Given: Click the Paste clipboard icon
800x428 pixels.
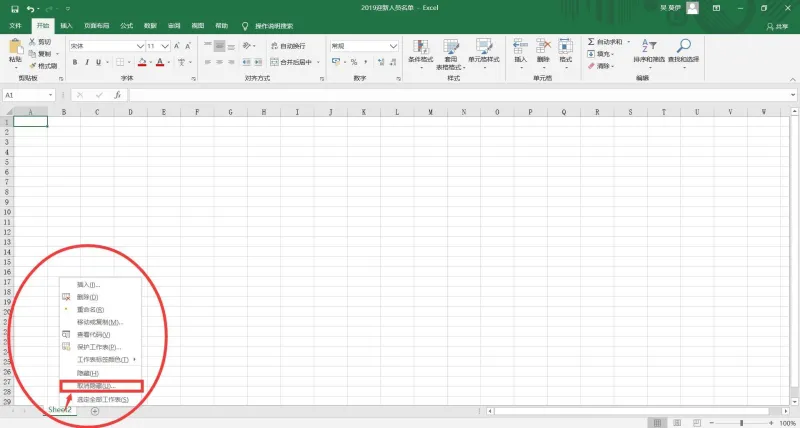Looking at the screenshot, I should click(15, 47).
